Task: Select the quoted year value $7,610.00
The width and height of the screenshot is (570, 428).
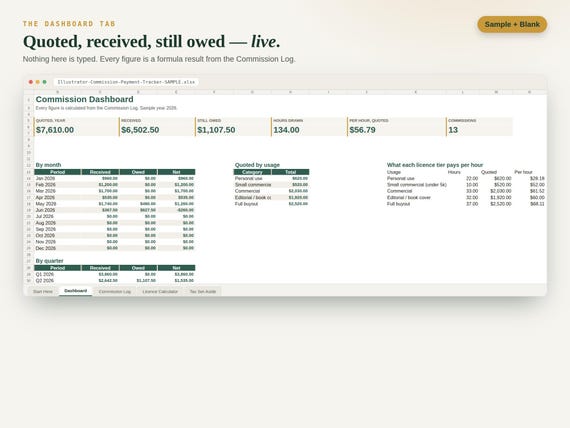Action: (55, 130)
